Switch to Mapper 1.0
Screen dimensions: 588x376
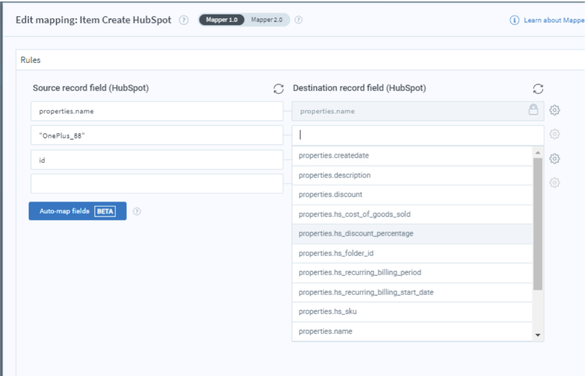click(222, 20)
